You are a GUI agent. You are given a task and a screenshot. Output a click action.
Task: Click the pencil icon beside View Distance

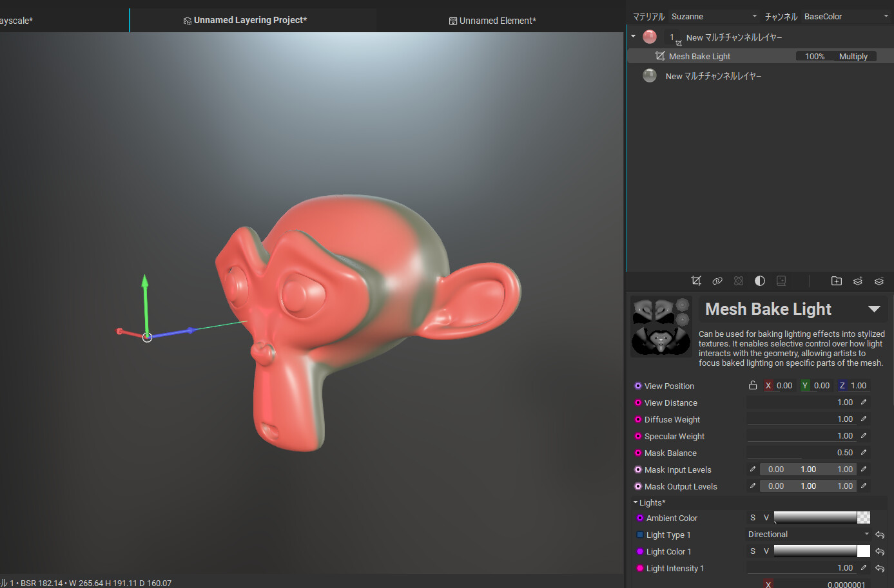pos(864,403)
